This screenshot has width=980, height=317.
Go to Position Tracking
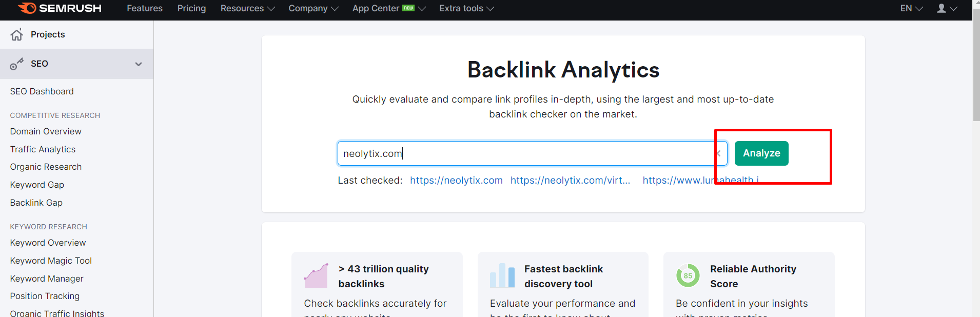[45, 296]
